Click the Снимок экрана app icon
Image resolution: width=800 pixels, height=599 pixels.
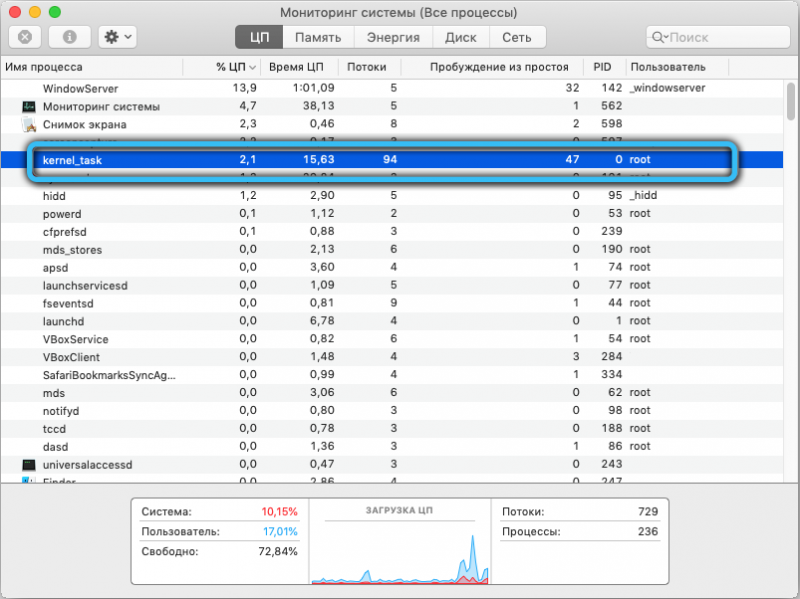[29, 124]
